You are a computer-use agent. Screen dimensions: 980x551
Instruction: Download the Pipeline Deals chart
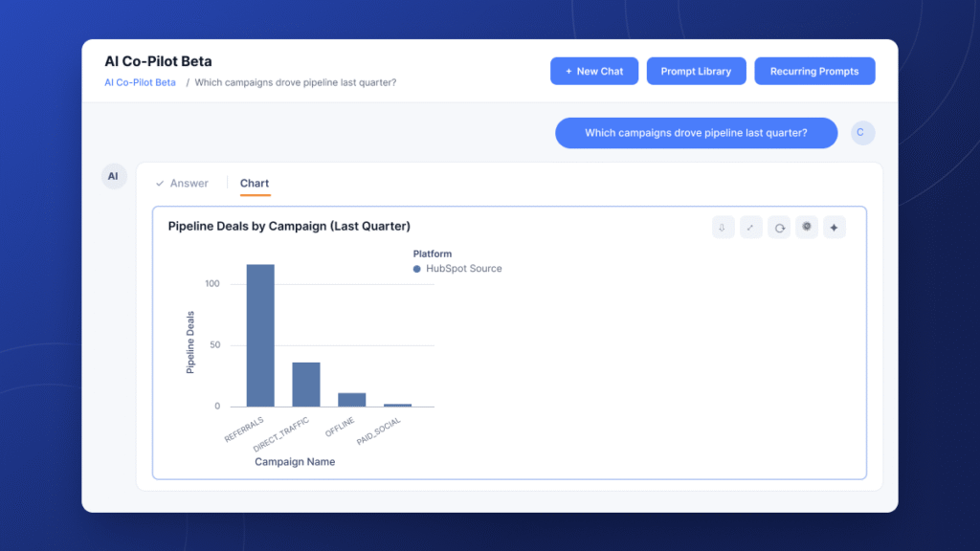tap(723, 228)
